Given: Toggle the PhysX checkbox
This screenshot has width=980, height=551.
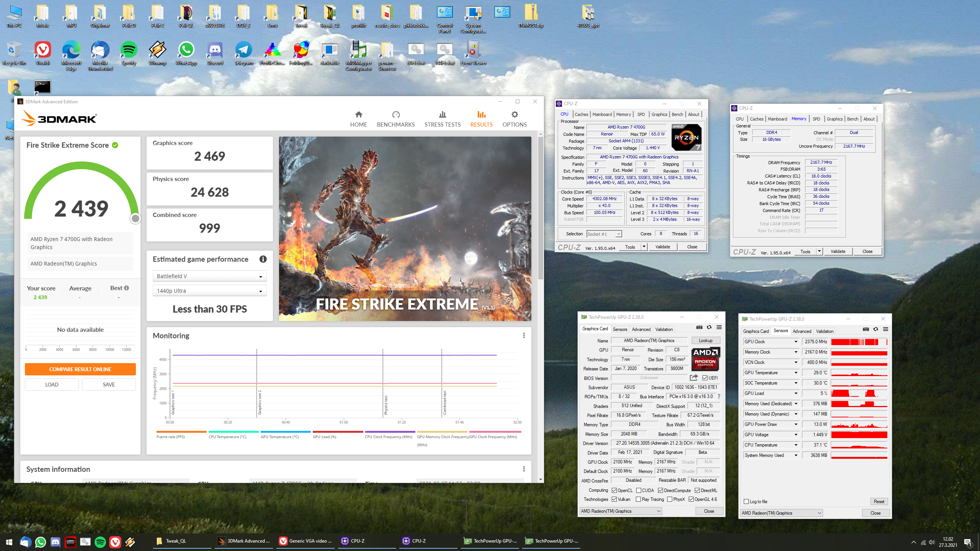Looking at the screenshot, I should [x=670, y=499].
